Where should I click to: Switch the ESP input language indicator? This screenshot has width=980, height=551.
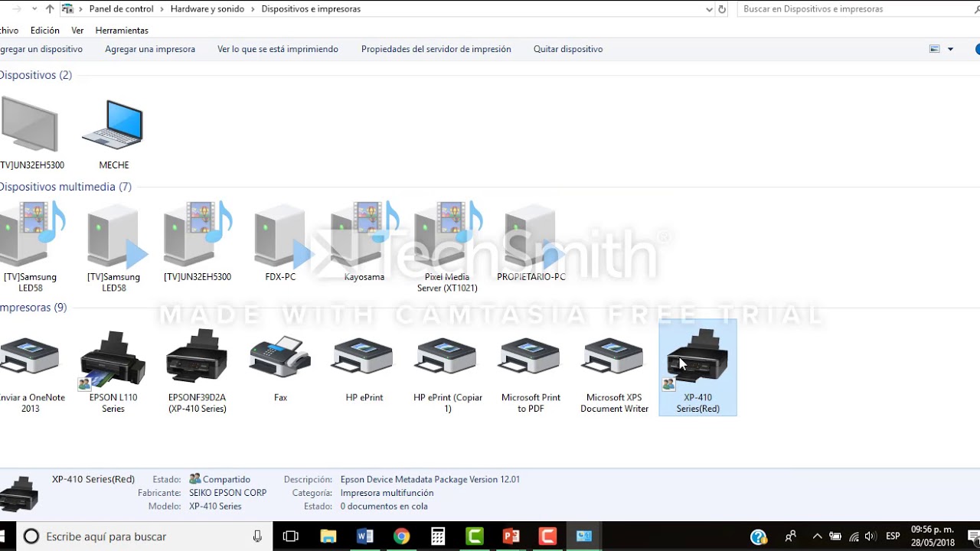click(x=893, y=536)
